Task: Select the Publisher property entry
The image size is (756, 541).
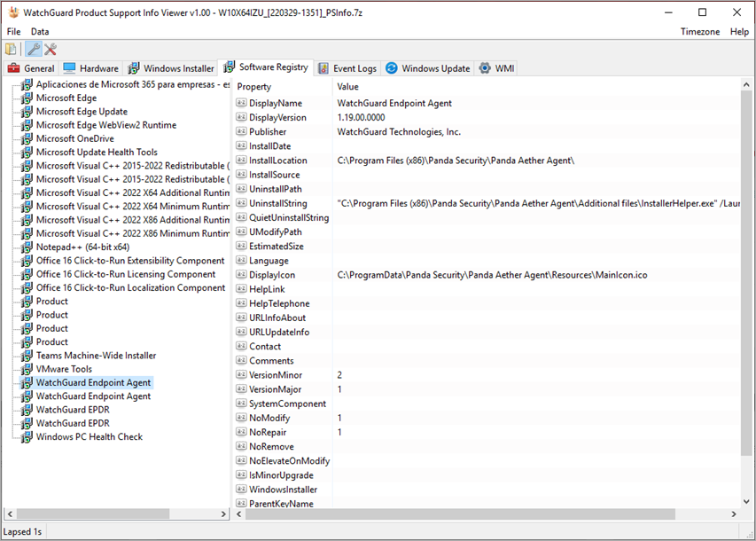Action: 266,131
